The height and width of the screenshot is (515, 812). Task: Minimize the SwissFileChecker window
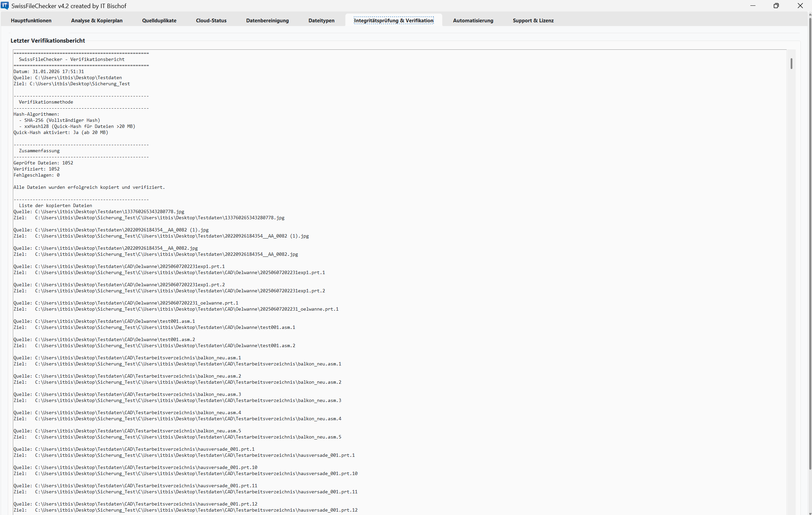[753, 6]
